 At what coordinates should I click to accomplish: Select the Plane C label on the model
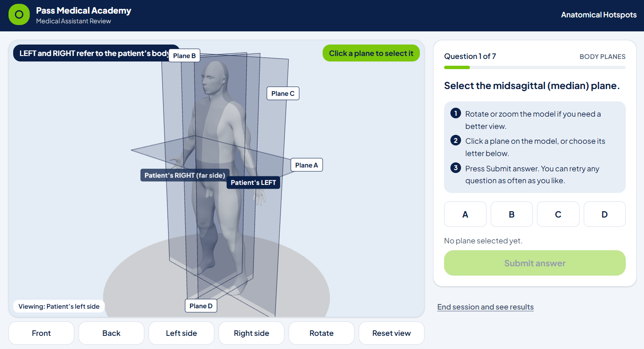(x=283, y=93)
